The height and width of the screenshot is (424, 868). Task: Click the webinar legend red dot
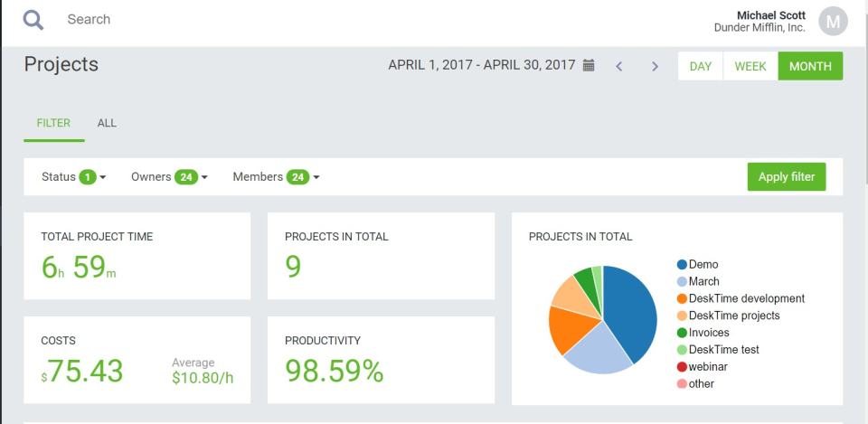[682, 367]
